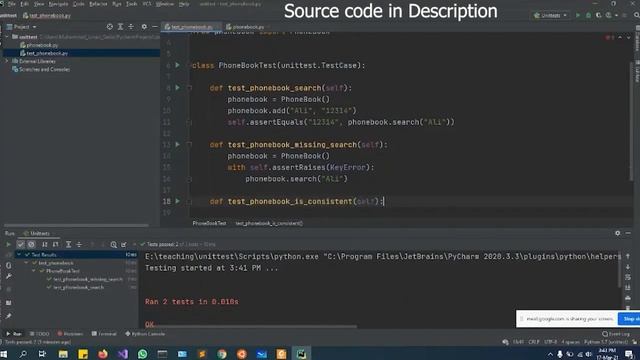Hide the Project panel with minus icon

[155, 27]
